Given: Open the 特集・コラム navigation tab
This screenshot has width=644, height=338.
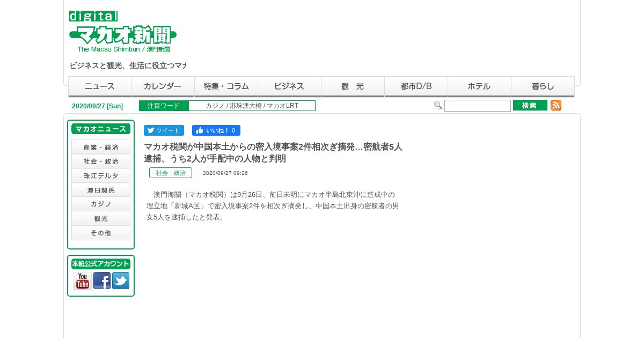Looking at the screenshot, I should pyautogui.click(x=226, y=86).
